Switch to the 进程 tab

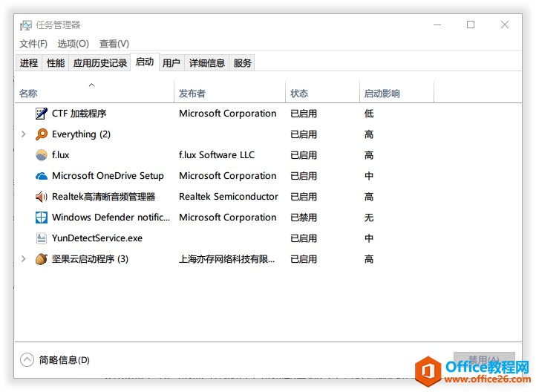[x=29, y=63]
